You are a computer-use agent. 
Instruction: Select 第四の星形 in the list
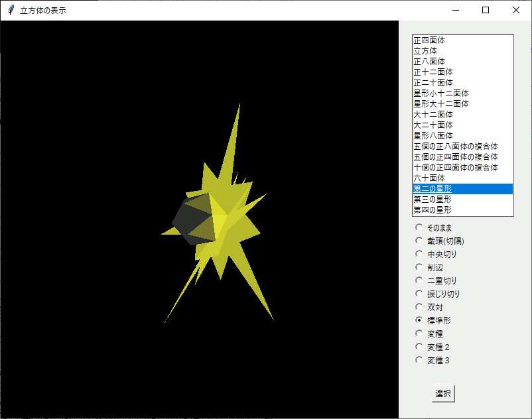463,210
